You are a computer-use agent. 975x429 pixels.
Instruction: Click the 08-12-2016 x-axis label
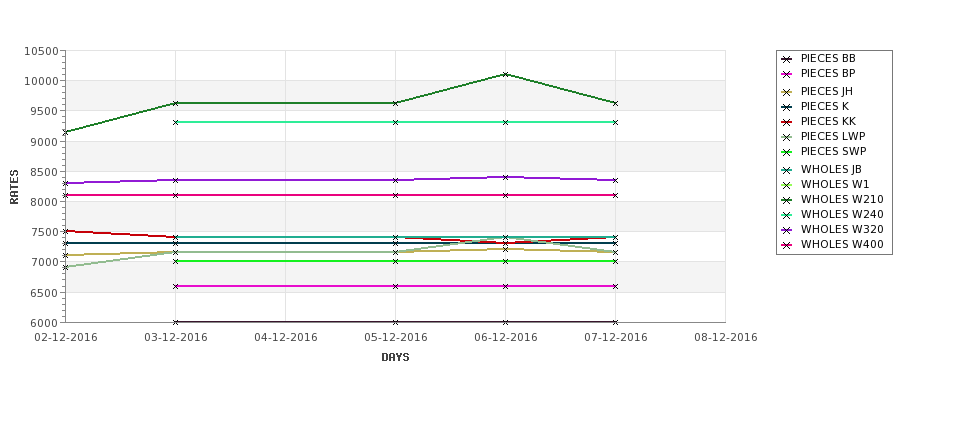725,337
